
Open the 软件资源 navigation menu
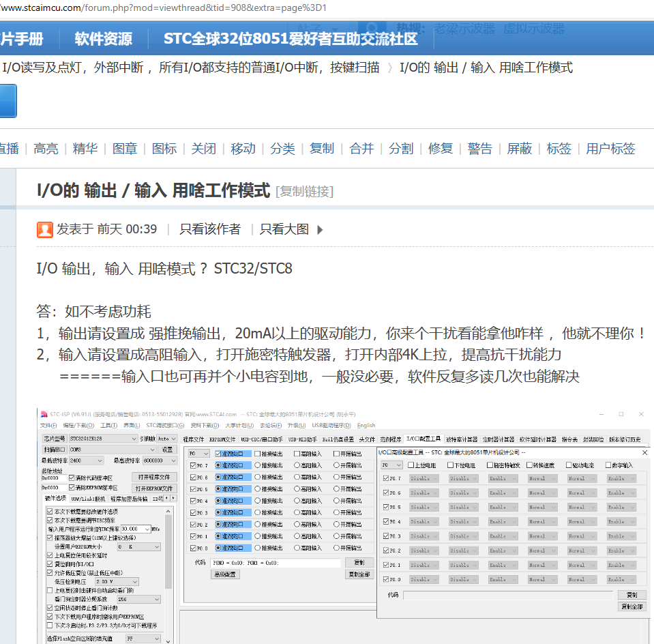[x=103, y=39]
